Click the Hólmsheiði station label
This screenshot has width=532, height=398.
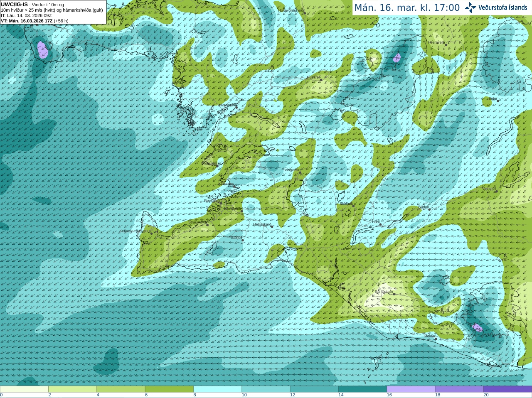point(231,209)
